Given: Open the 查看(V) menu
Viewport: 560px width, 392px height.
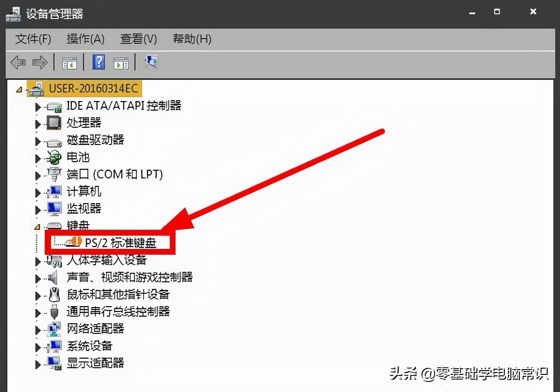Looking at the screenshot, I should (x=138, y=39).
